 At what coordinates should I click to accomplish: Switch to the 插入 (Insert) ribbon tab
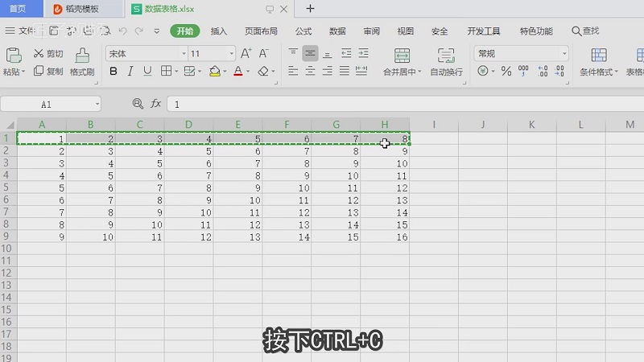pos(219,31)
